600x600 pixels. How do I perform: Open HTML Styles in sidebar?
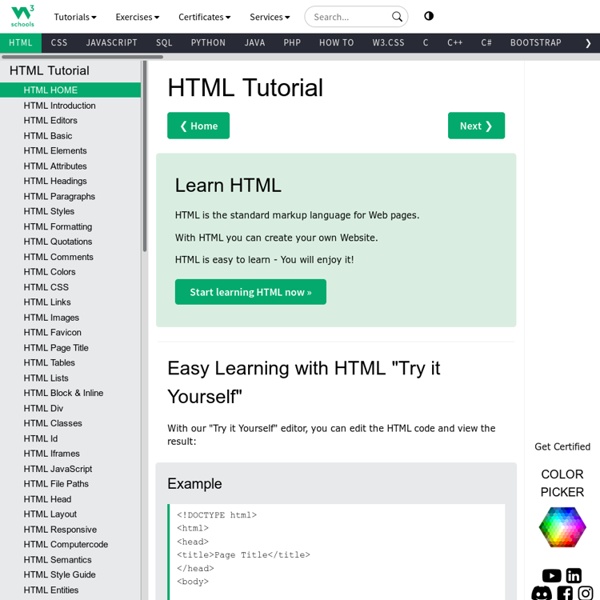(x=70, y=211)
